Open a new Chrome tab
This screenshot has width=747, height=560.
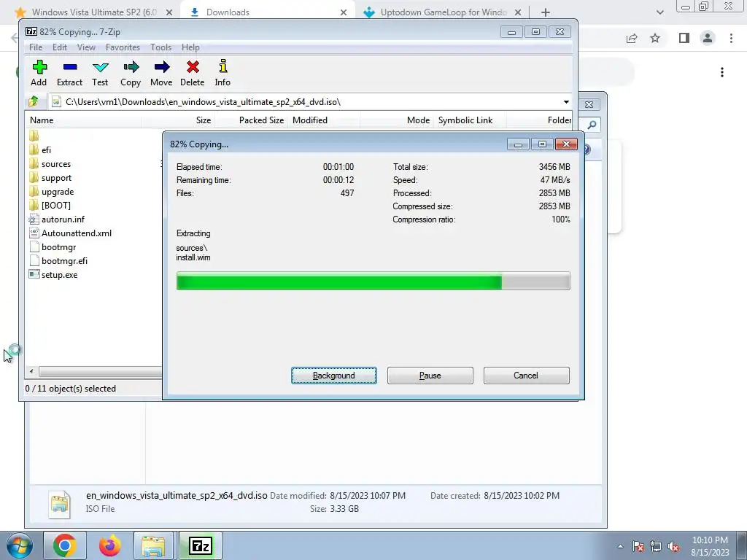[546, 12]
